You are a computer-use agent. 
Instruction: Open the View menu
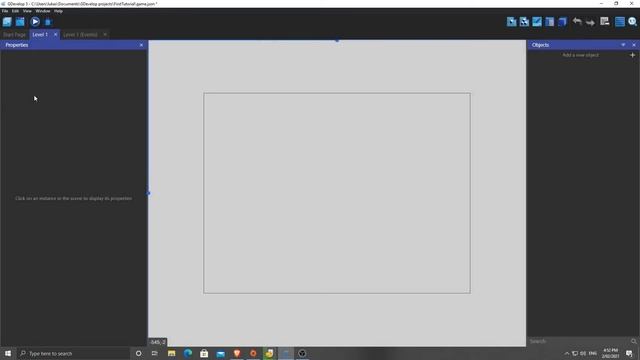27,11
